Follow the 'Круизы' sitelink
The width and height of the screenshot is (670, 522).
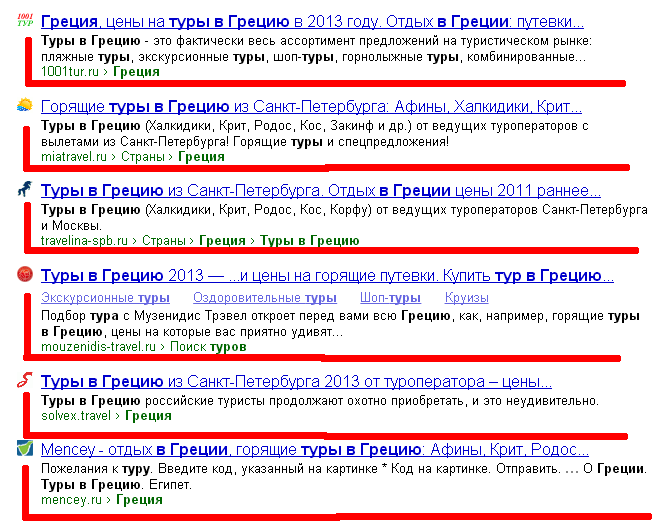(x=467, y=298)
